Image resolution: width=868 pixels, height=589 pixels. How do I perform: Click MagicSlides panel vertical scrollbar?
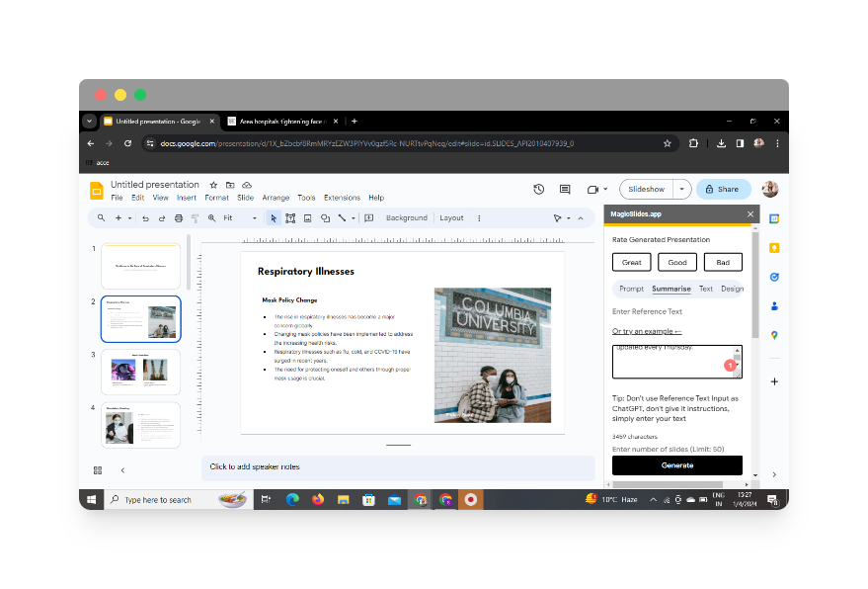(755, 286)
